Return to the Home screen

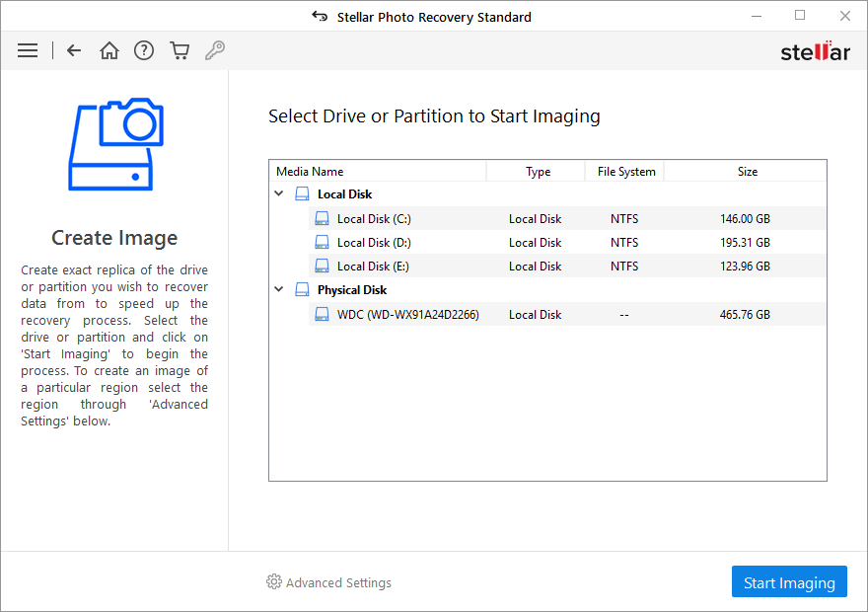tap(109, 50)
